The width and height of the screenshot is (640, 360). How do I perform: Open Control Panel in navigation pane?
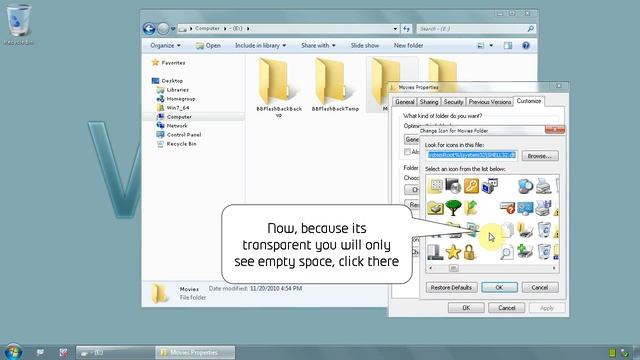coord(184,135)
